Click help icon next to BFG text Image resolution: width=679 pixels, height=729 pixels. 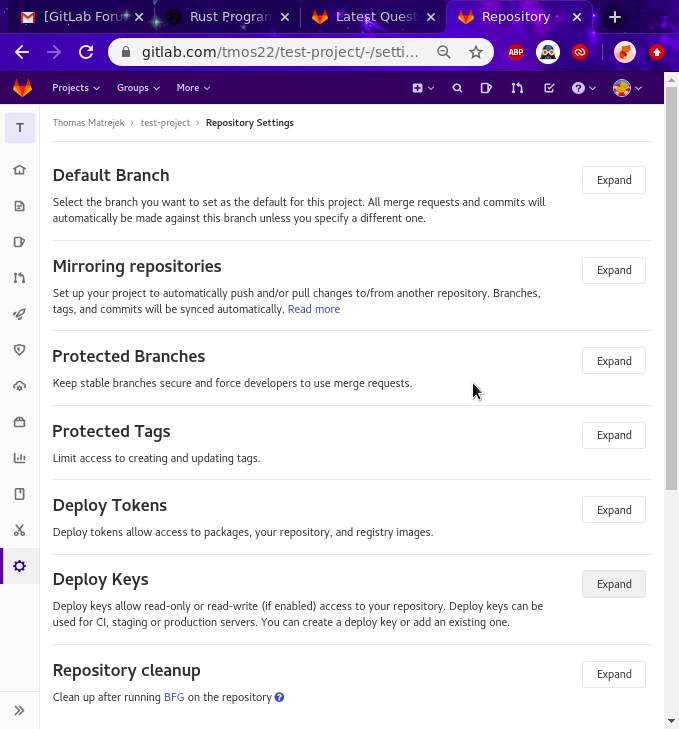pos(280,697)
